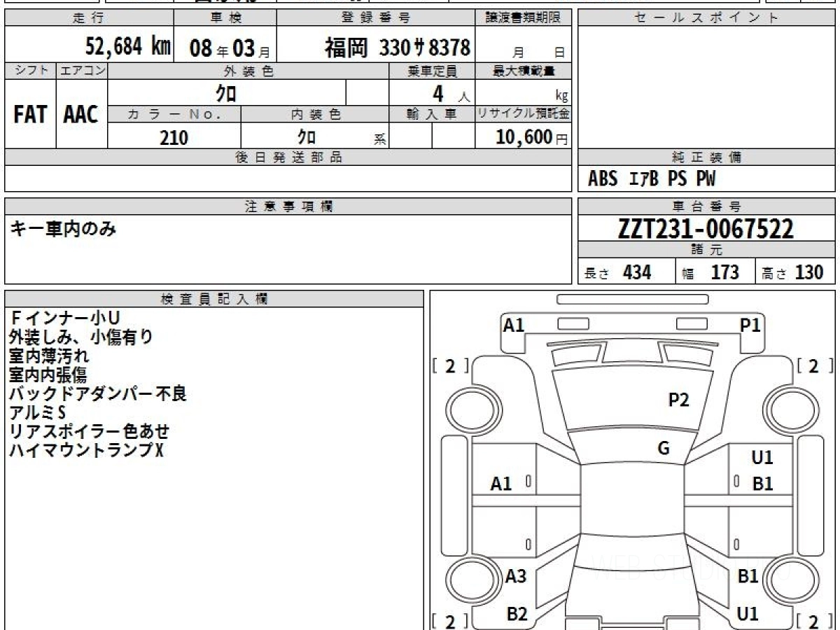
Task: Click the "セールスポイント" header
Action: pos(706,18)
